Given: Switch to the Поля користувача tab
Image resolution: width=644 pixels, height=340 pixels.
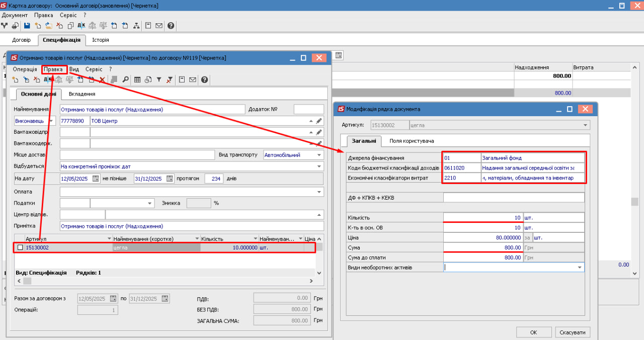Looking at the screenshot, I should point(412,141).
